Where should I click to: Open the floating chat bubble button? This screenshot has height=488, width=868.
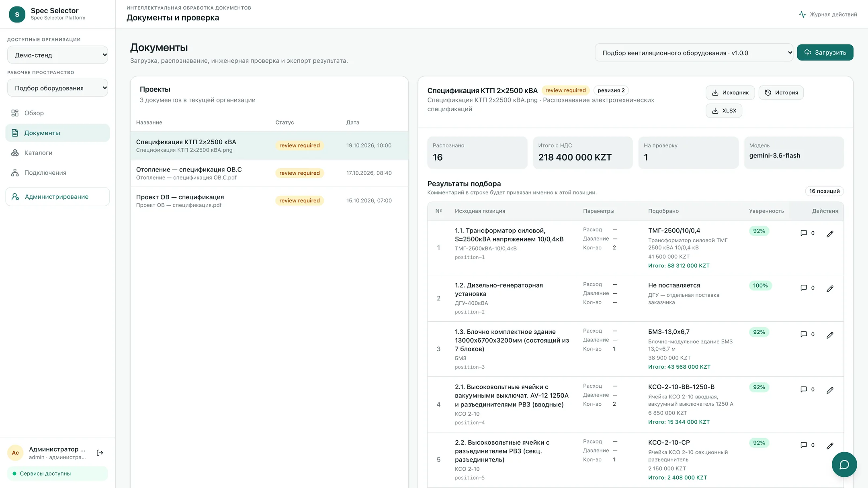[x=844, y=464]
